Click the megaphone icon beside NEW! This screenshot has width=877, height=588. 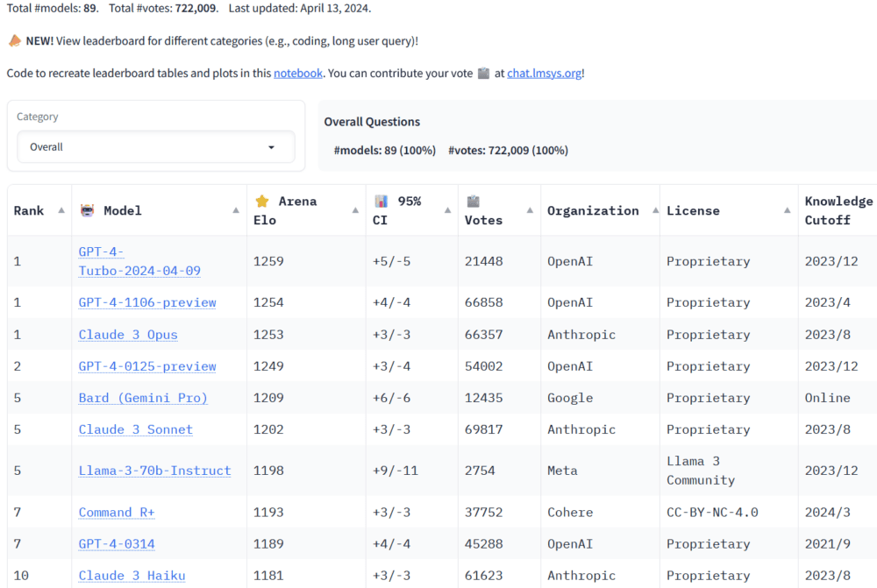15,41
